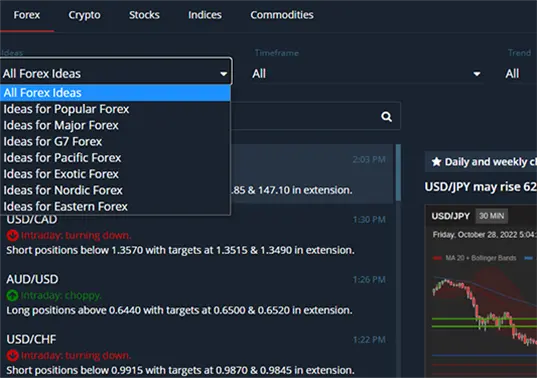Click the star icon beside Daily and weekly
This screenshot has height=378, width=537.
[x=436, y=162]
